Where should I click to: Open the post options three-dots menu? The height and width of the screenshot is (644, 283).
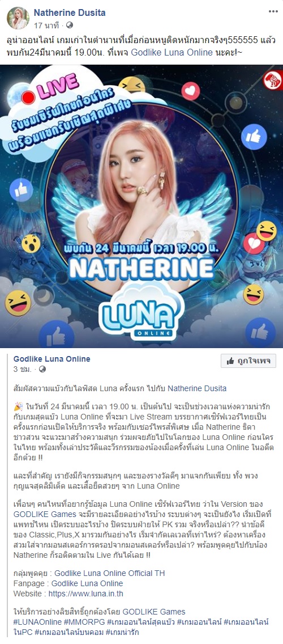(273, 11)
